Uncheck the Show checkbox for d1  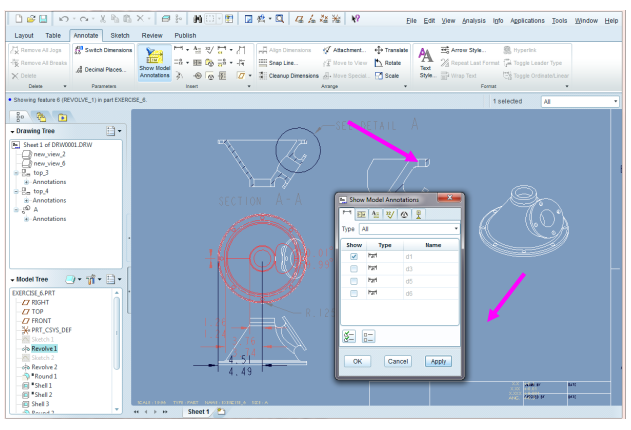[353, 257]
